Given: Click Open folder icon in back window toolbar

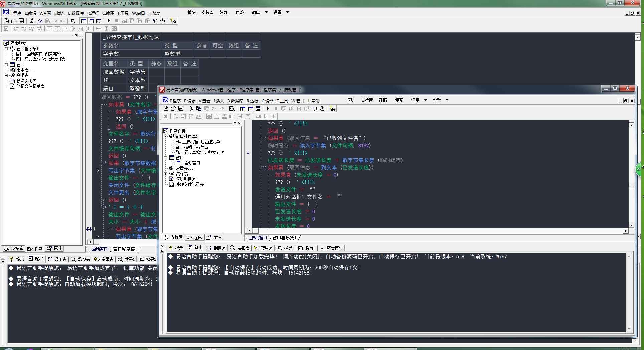Looking at the screenshot, I should pyautogui.click(x=14, y=21).
